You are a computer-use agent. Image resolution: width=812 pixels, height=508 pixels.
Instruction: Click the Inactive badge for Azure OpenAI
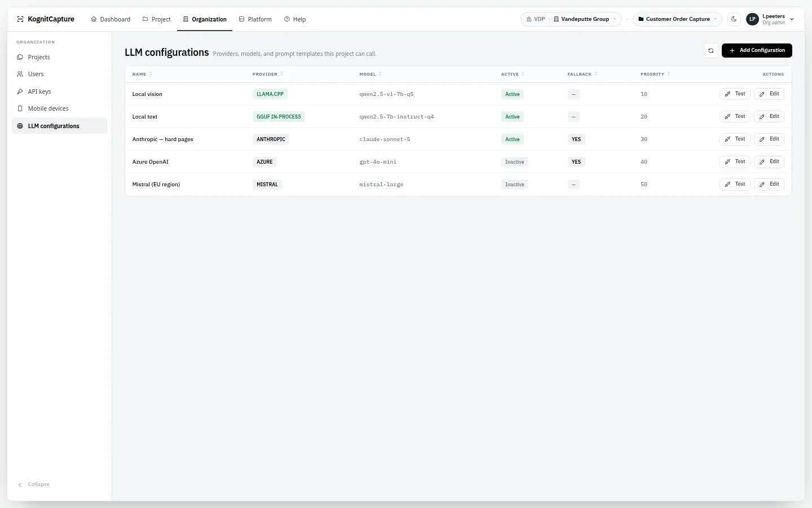pyautogui.click(x=514, y=162)
